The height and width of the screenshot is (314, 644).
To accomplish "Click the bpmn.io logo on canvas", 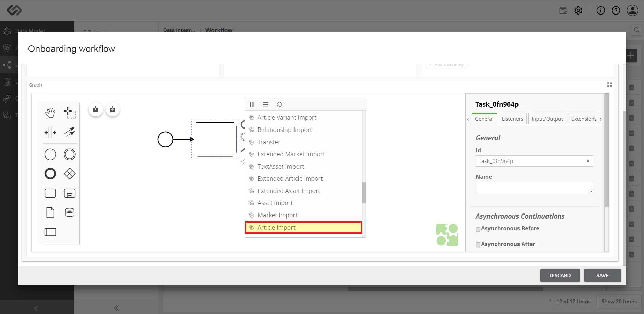I will [x=447, y=234].
